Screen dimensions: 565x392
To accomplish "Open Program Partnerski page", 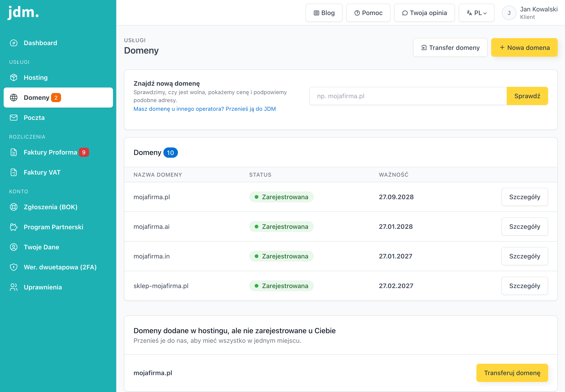I will (x=58, y=227).
